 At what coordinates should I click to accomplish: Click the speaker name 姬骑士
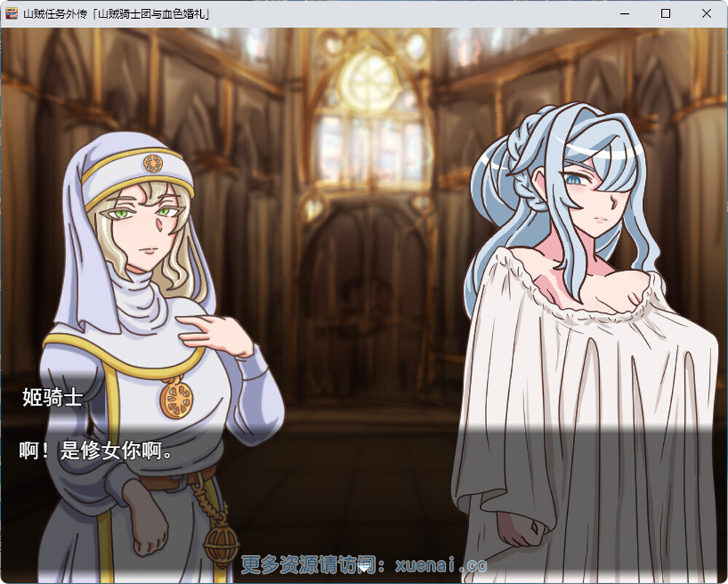(x=52, y=398)
